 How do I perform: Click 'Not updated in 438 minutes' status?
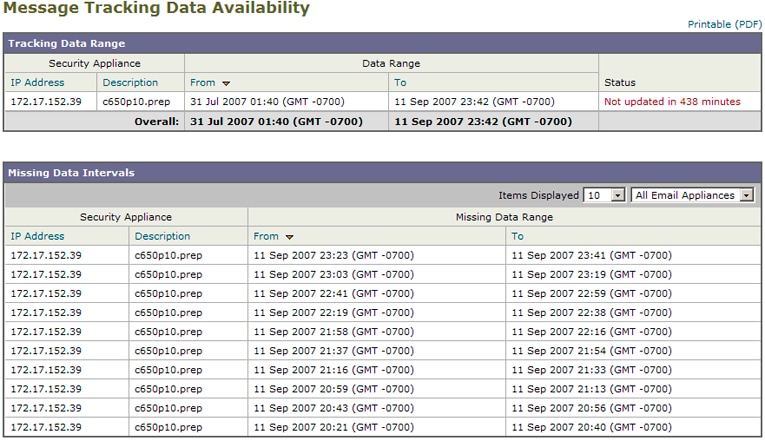(x=672, y=101)
